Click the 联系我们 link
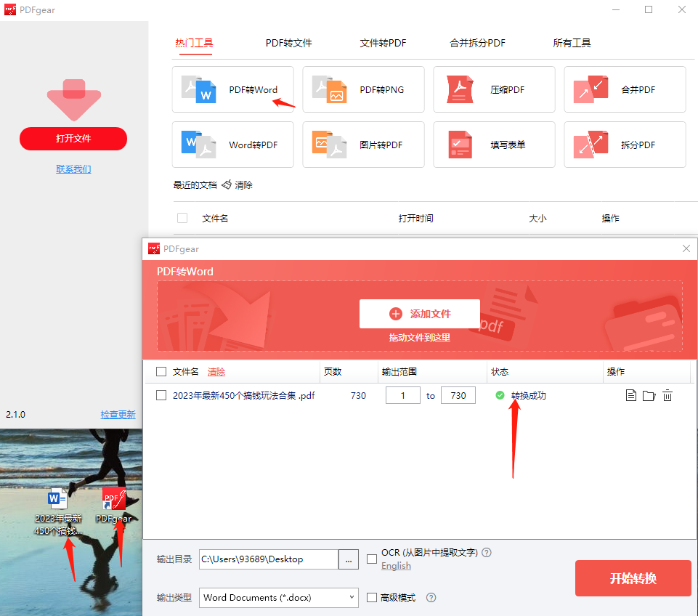Viewport: 698px width, 616px height. coord(73,169)
